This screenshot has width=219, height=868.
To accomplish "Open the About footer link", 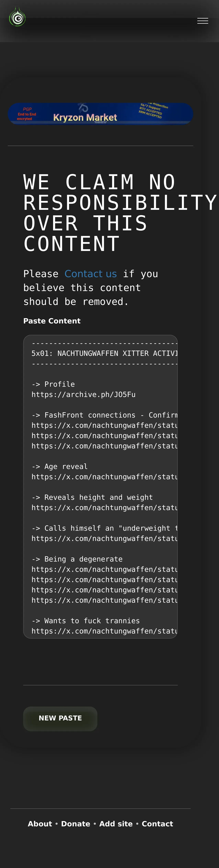I will click(40, 824).
